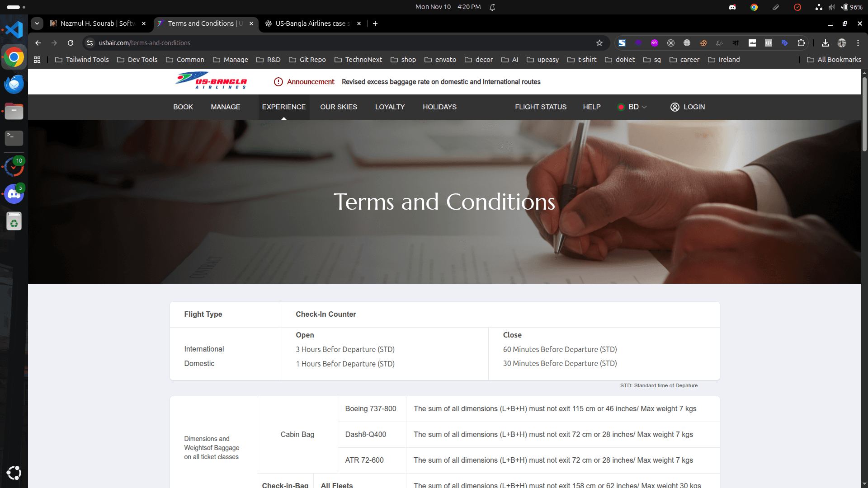Bookmark this page with the star icon
The image size is (868, 488).
599,43
